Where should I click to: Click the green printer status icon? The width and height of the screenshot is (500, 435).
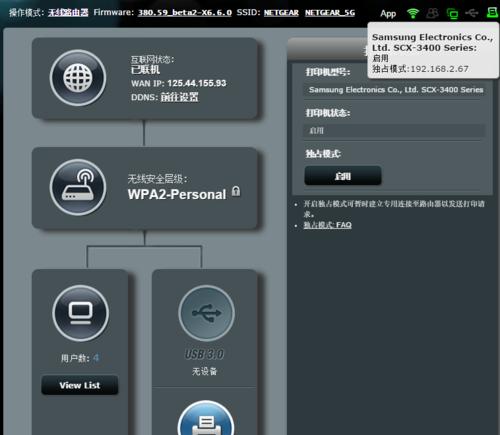(x=492, y=13)
